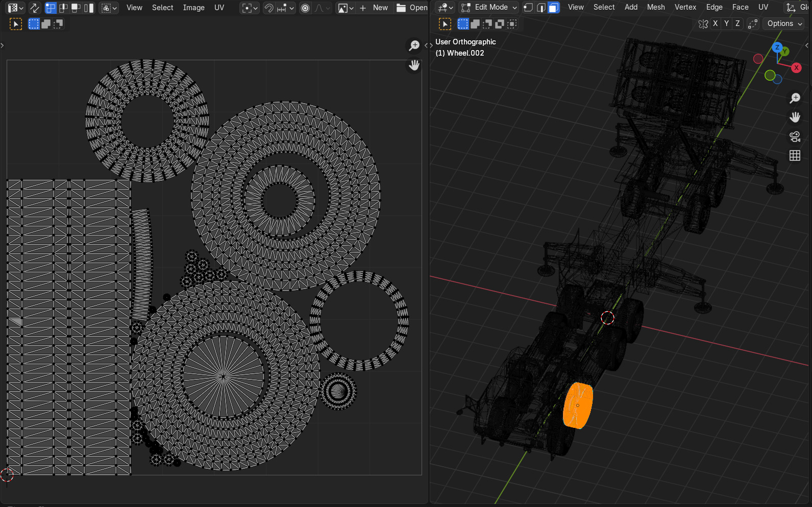Zoom the 3D viewport with the magnifier gizmo
Viewport: 812px width, 507px height.
pyautogui.click(x=795, y=98)
